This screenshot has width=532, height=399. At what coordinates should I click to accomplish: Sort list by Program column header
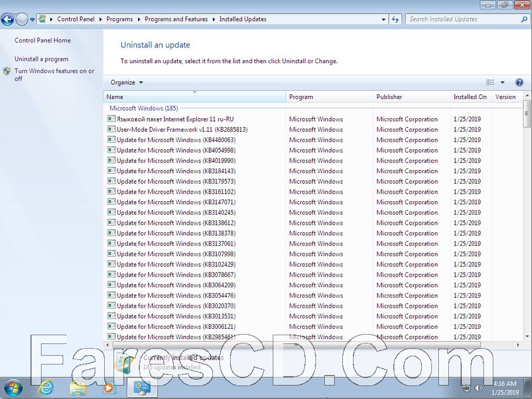pos(330,97)
